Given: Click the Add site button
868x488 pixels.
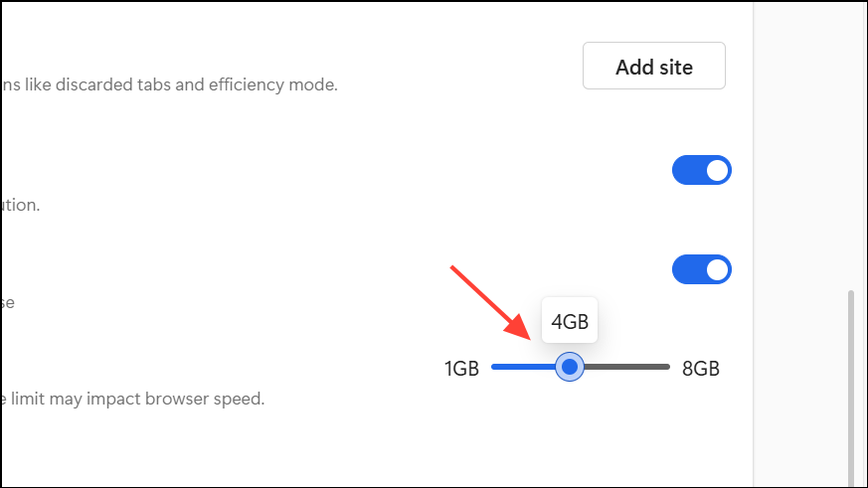Looking at the screenshot, I should (x=653, y=68).
